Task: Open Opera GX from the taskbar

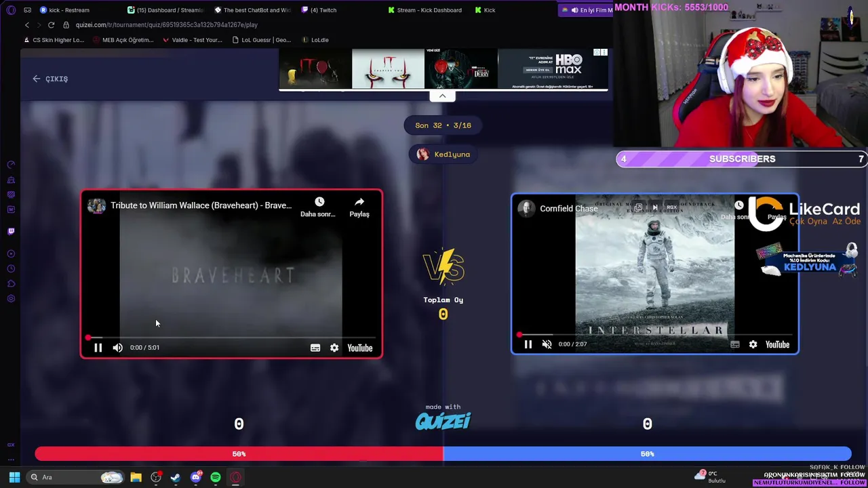Action: coord(235,477)
